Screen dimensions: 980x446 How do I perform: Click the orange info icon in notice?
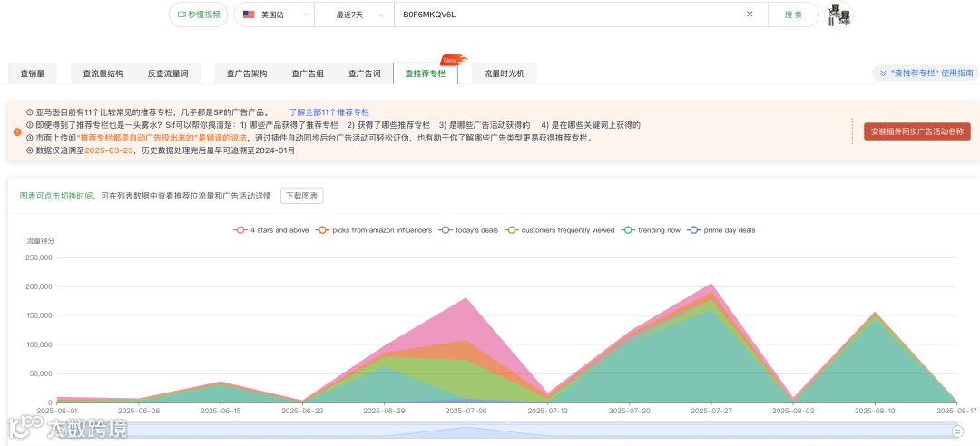tap(17, 131)
